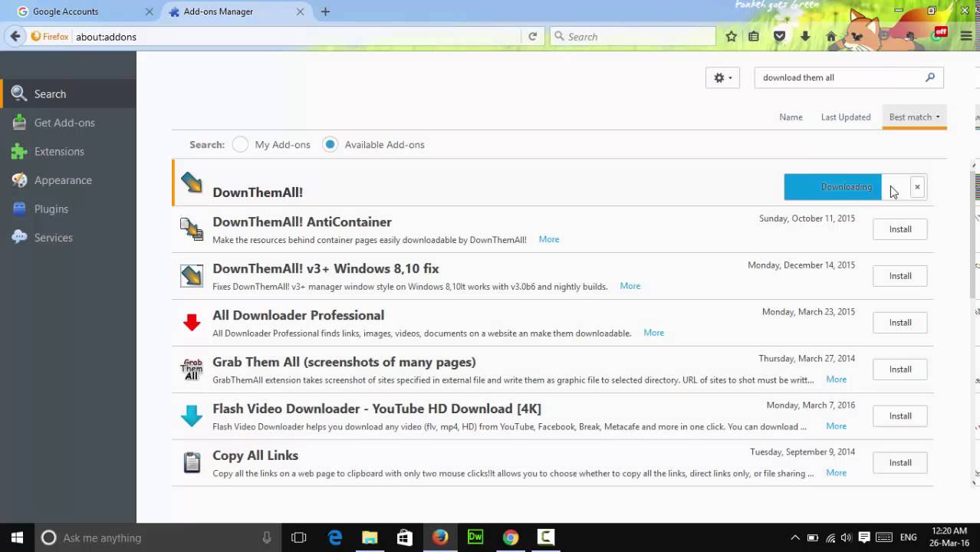This screenshot has height=552, width=980.
Task: Open the Search category in sidebar
Action: coord(68,94)
